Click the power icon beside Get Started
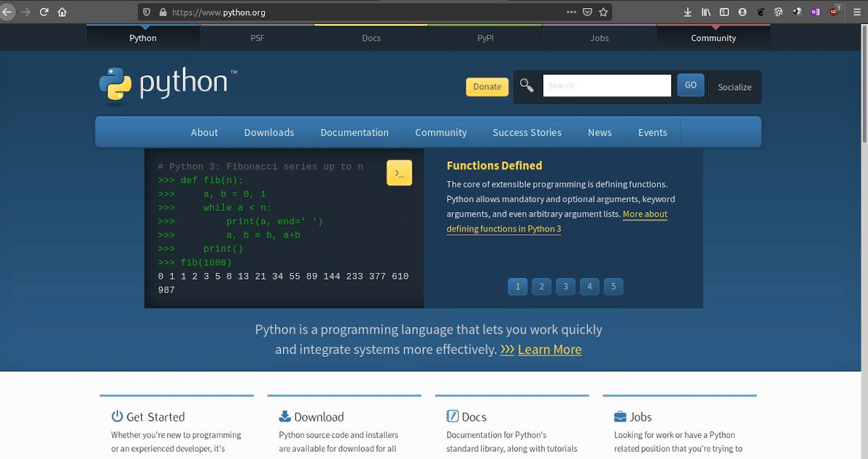The height and width of the screenshot is (459, 868). (x=117, y=416)
